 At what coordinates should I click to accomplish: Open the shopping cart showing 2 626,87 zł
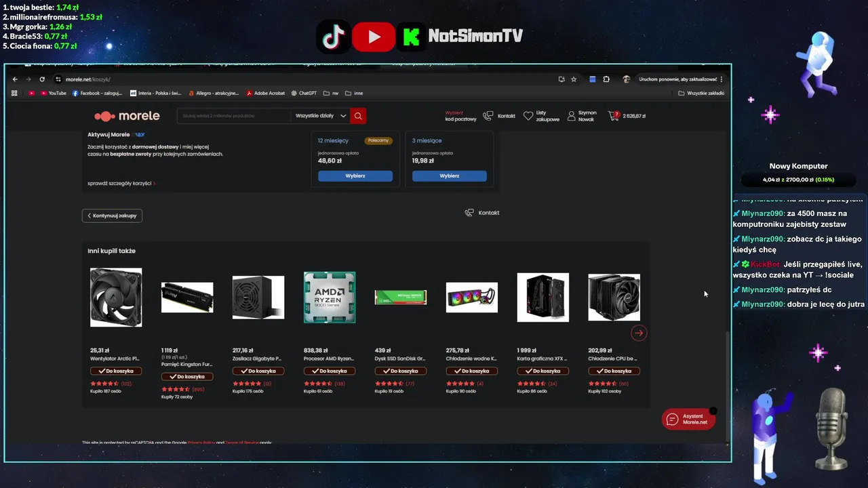627,116
